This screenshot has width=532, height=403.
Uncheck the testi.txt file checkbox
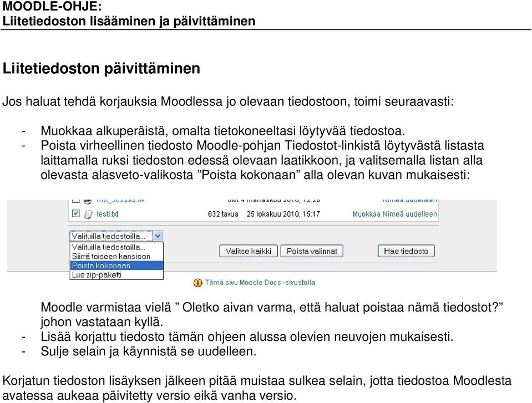pos(76,213)
